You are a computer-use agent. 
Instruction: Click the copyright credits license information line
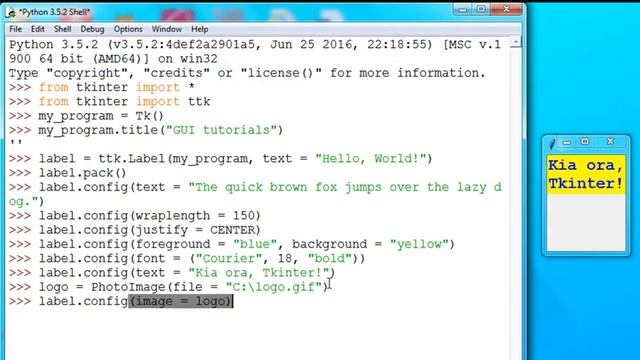click(x=247, y=73)
